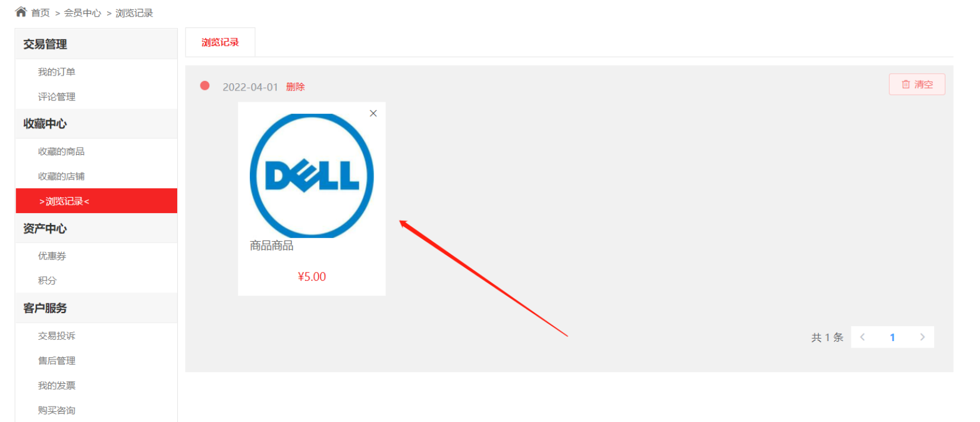The image size is (980, 422).
Task: Open 积分 in sidebar
Action: click(48, 280)
